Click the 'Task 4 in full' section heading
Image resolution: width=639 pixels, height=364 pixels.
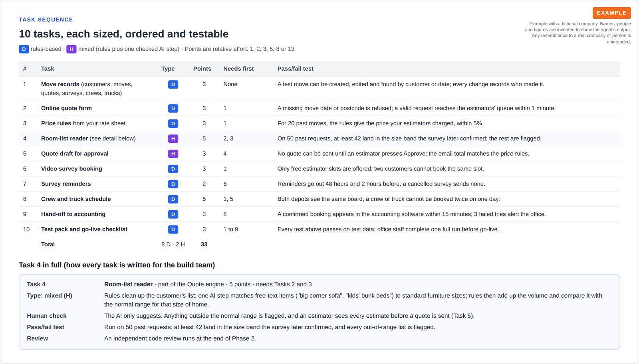point(117,265)
